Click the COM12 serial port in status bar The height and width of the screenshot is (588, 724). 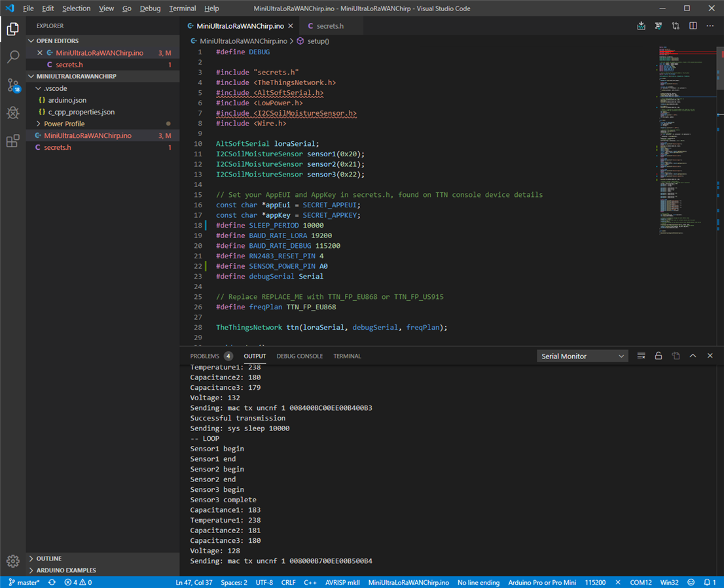point(641,582)
